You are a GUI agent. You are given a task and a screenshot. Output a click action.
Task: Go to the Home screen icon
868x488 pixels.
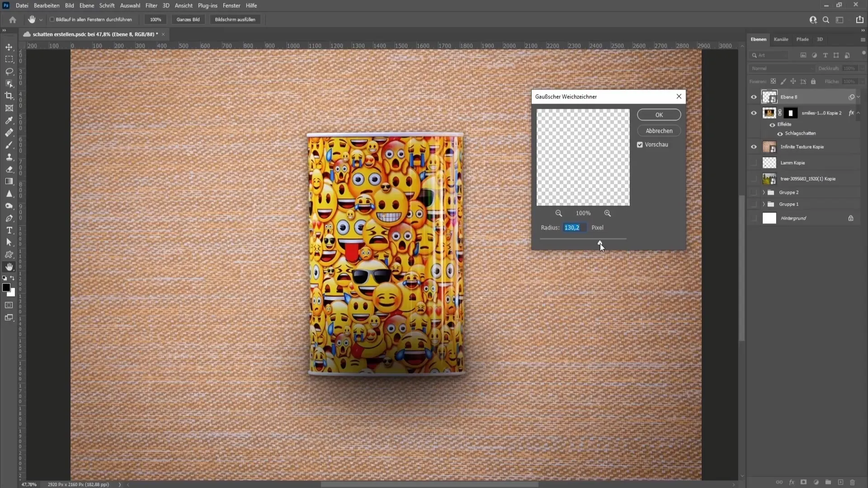(x=13, y=19)
